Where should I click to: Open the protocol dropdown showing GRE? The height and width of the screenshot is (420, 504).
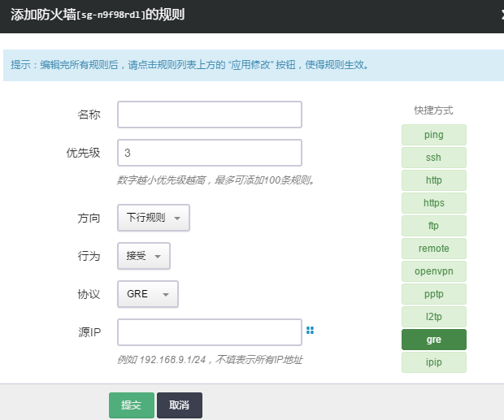click(x=147, y=294)
